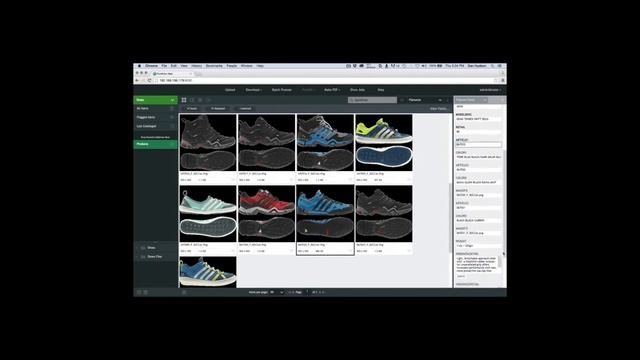Image resolution: width=640 pixels, height=360 pixels.
Task: Open the Bookmarks menu
Action: [x=214, y=66]
